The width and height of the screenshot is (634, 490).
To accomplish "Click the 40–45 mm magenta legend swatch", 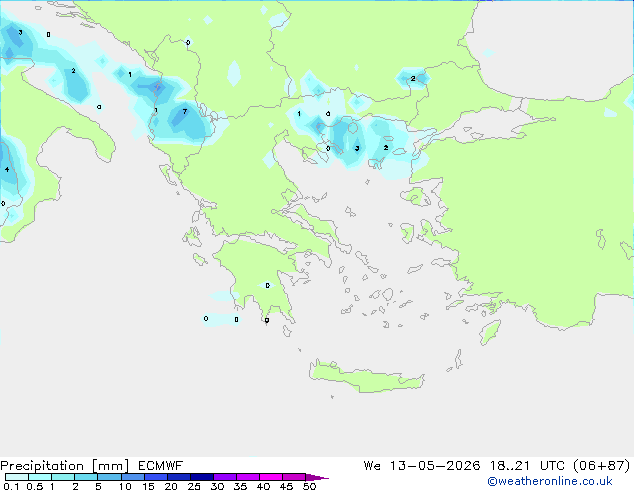I will pyautogui.click(x=271, y=477).
